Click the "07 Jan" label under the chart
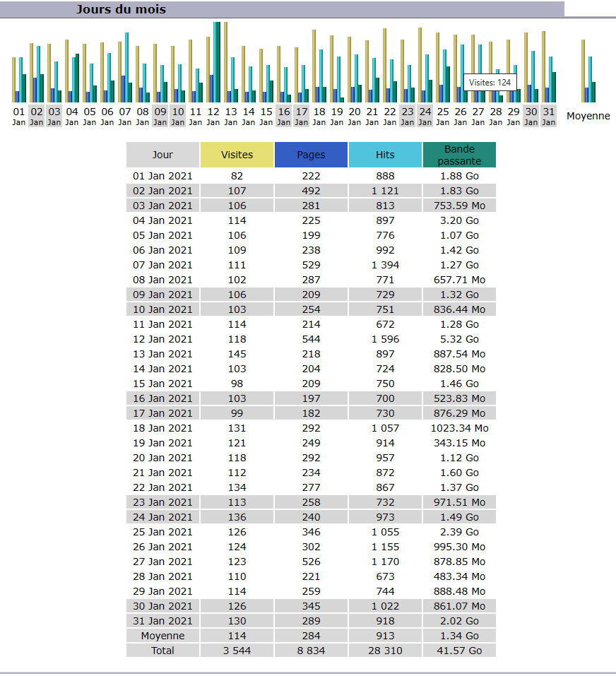616x676 pixels. tap(125, 116)
